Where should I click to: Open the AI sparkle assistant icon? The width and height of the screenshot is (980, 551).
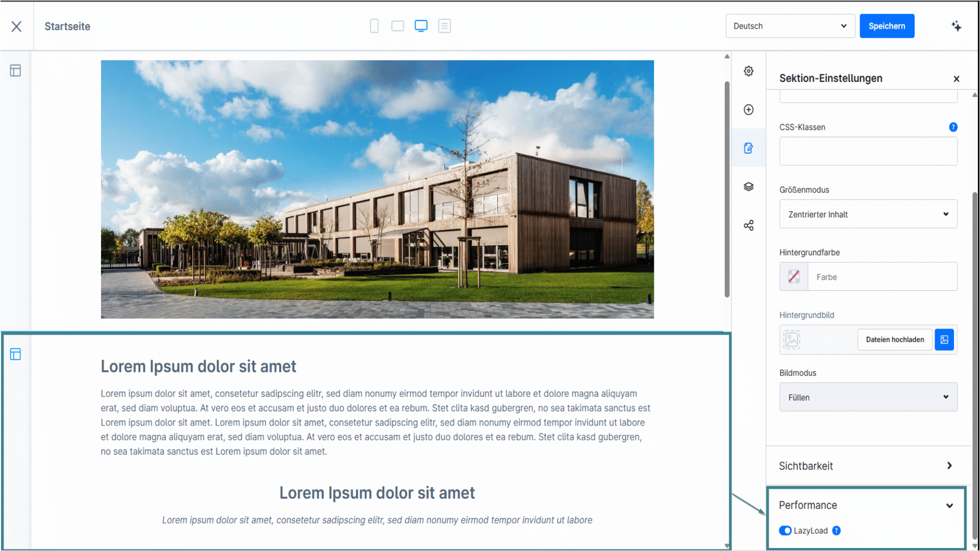[x=957, y=26]
